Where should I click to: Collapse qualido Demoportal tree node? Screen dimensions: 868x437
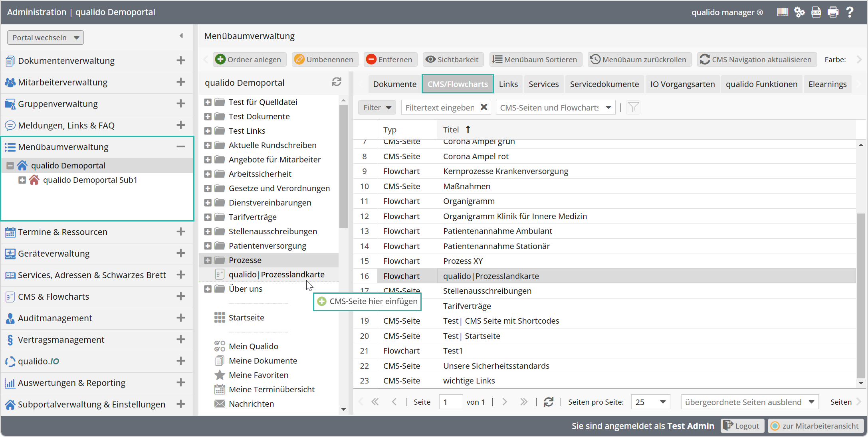tap(10, 166)
